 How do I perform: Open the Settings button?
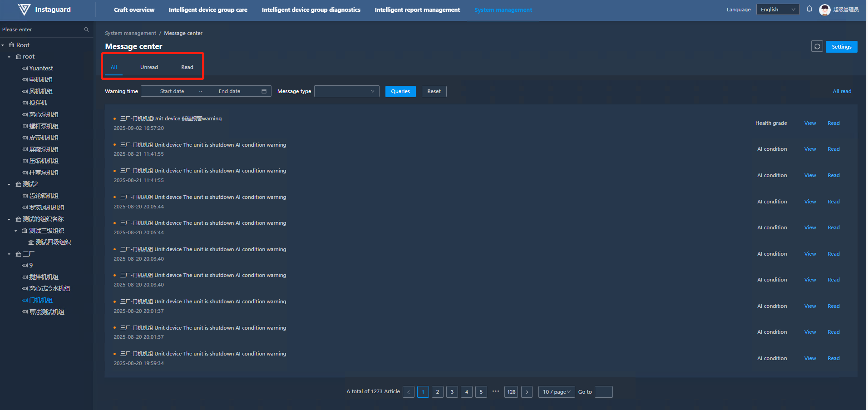coord(841,47)
